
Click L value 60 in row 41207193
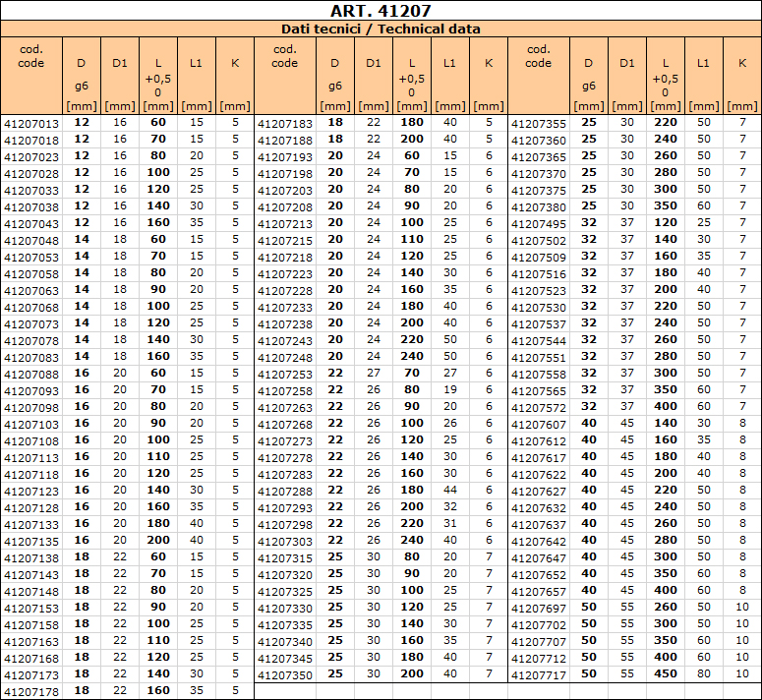point(412,156)
